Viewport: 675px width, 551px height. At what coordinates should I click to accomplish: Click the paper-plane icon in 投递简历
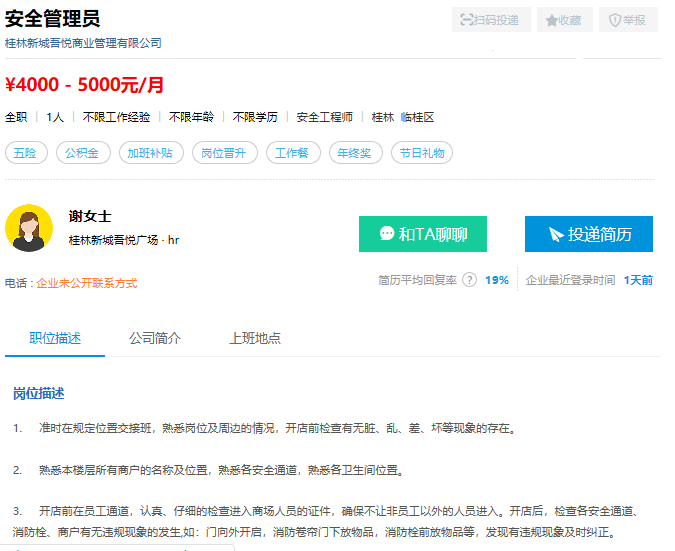coord(556,234)
